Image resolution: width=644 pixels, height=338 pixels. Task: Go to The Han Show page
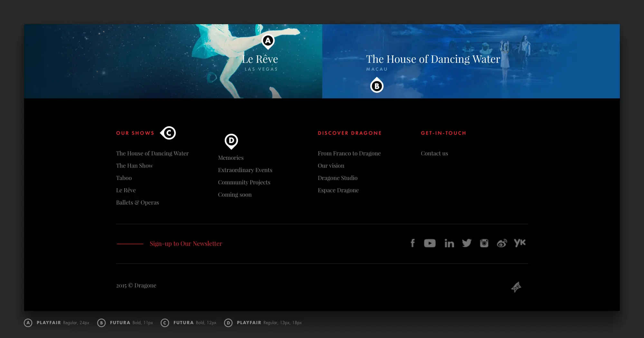point(135,166)
